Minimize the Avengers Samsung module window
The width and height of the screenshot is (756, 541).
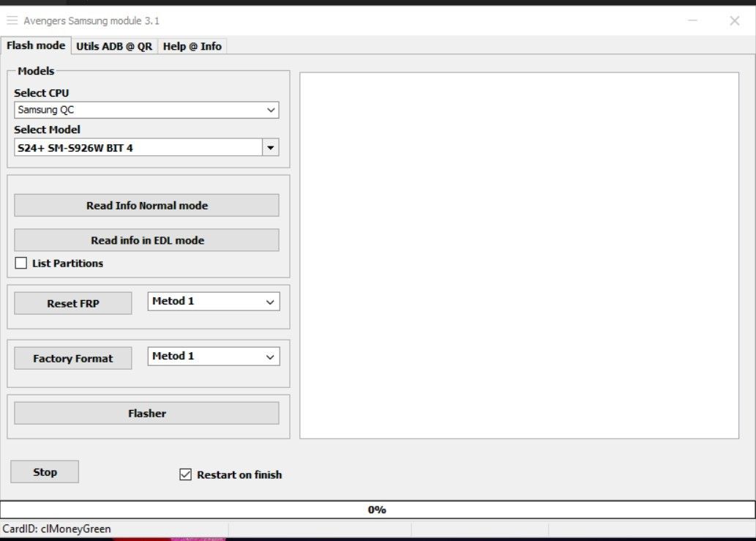click(x=692, y=20)
